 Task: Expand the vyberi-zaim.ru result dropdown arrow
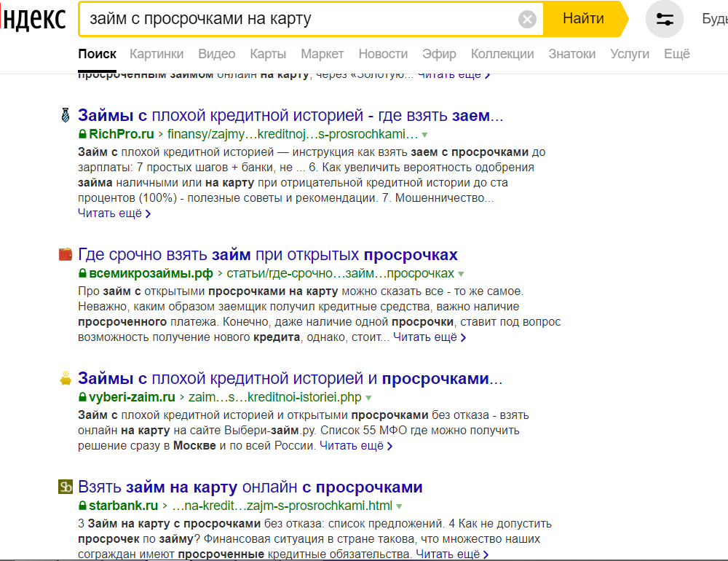tap(368, 399)
